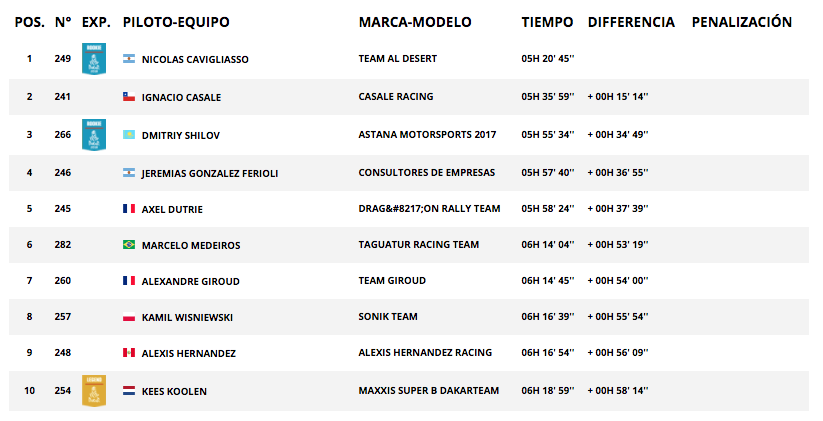
Task: Open rider name Alexandre Giroud
Action: (191, 281)
